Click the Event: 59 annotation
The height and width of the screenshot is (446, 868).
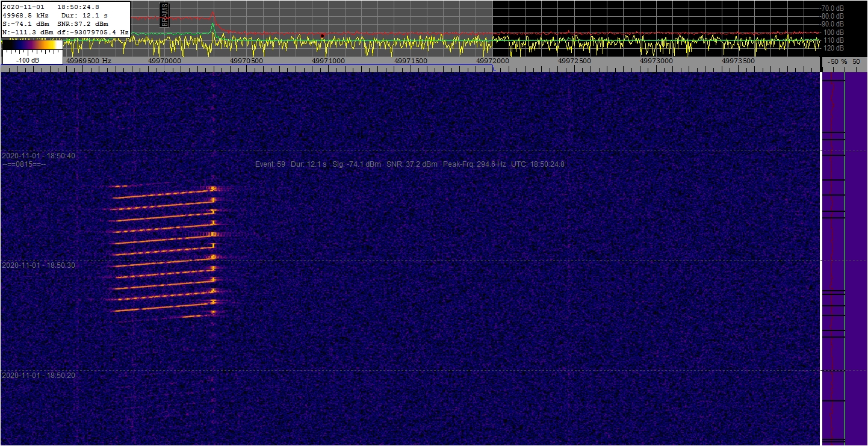click(270, 164)
